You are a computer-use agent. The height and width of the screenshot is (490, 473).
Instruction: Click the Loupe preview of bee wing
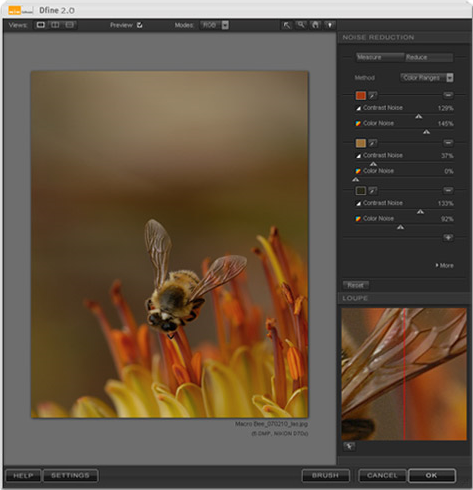click(x=404, y=374)
